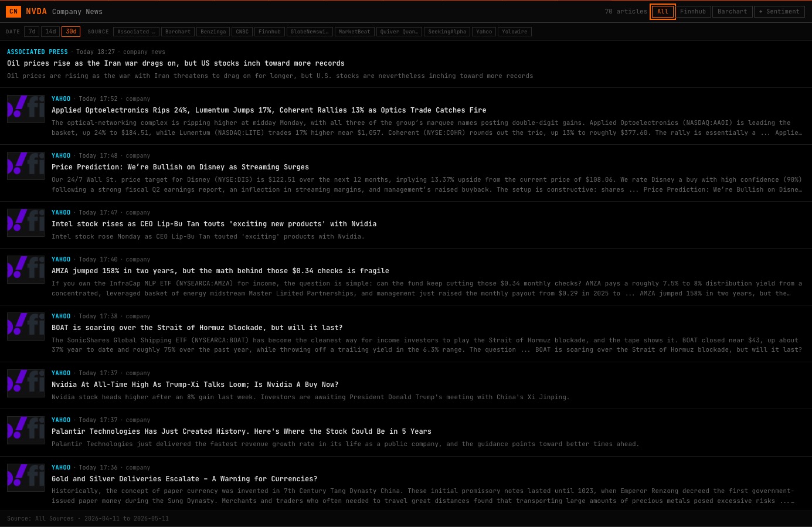
Task: Filter by Associated Press source
Action: [137, 32]
